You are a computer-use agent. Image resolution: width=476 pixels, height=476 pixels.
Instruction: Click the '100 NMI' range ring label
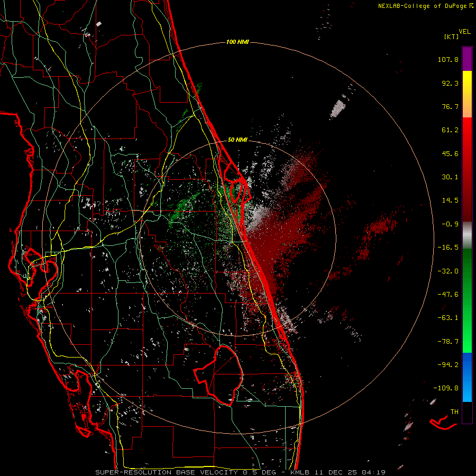point(237,42)
